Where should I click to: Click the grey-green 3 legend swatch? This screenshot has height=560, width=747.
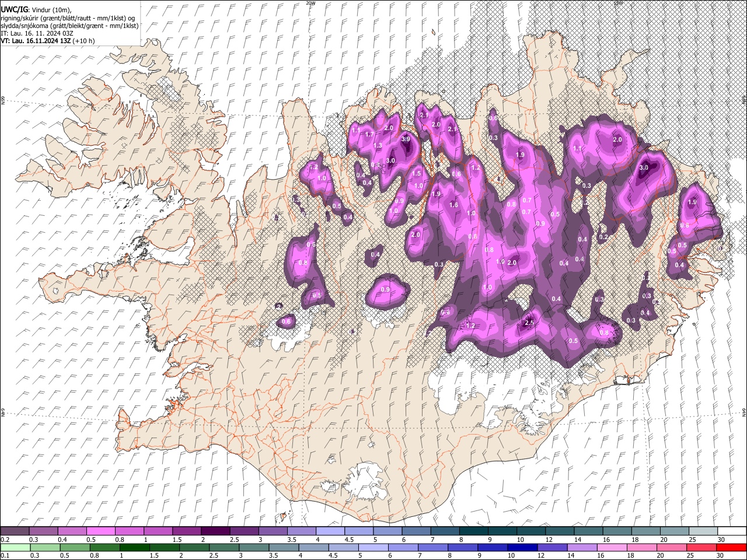coord(253,547)
